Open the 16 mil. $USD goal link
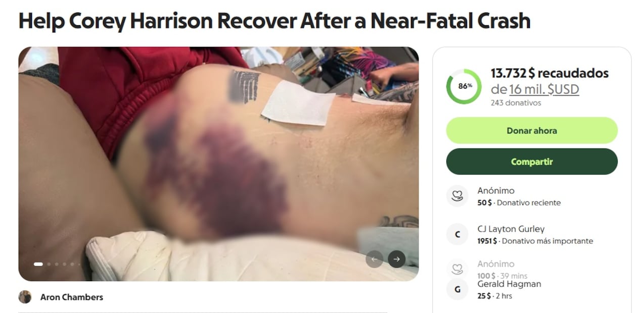 pyautogui.click(x=544, y=89)
